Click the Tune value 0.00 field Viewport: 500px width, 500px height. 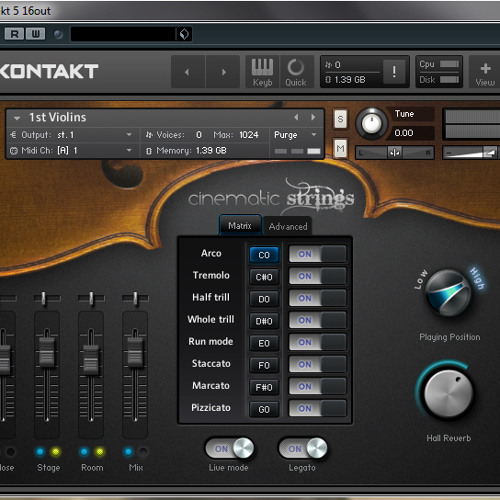click(x=413, y=133)
